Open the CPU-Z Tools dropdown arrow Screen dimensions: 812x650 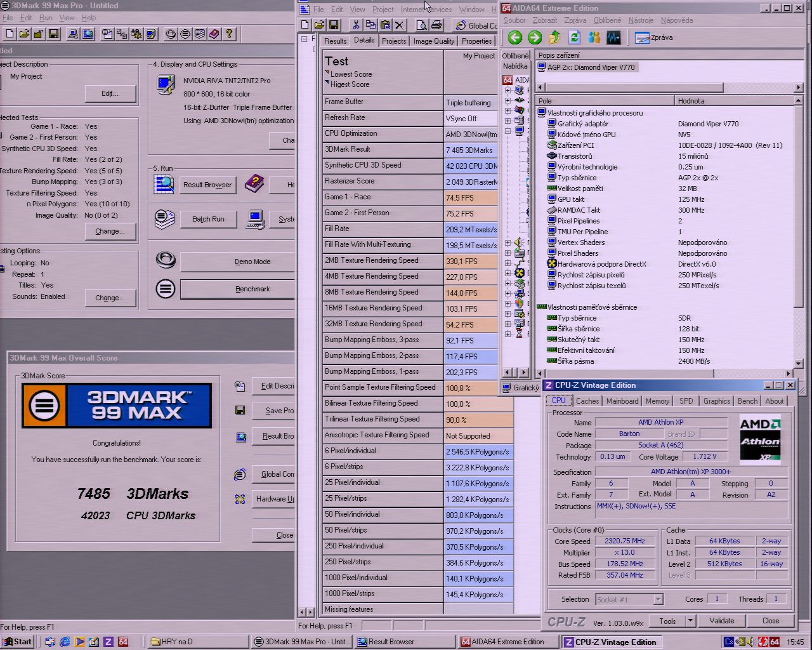pos(691,621)
